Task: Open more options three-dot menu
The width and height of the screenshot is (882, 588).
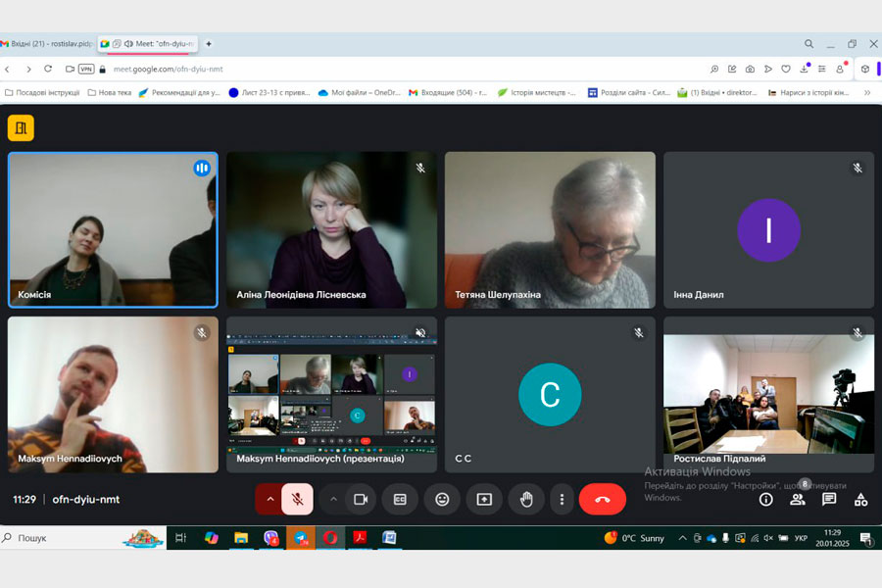Action: pos(562,499)
